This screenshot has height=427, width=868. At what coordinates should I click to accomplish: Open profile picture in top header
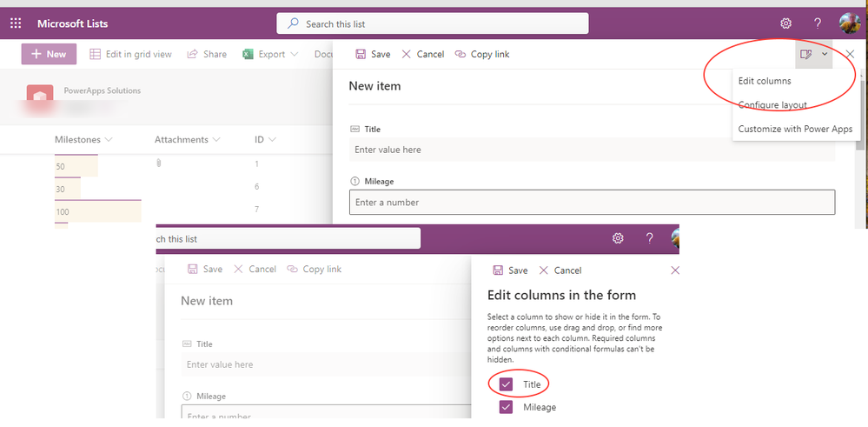[x=850, y=23]
